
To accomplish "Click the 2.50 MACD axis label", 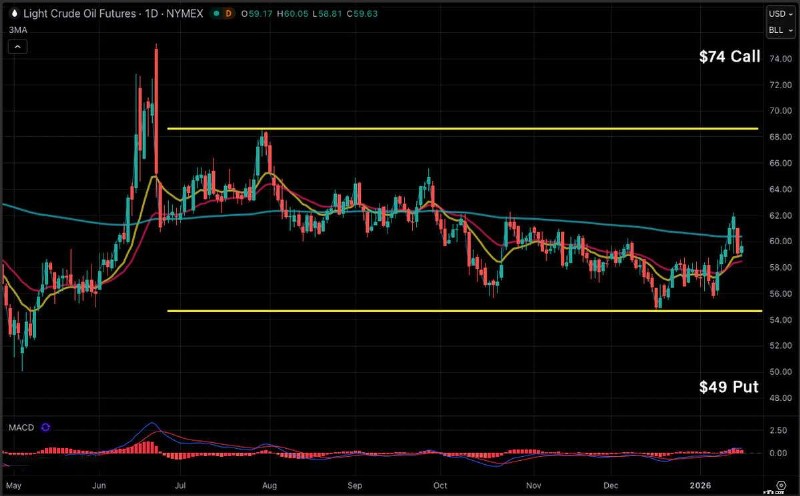I will point(778,430).
